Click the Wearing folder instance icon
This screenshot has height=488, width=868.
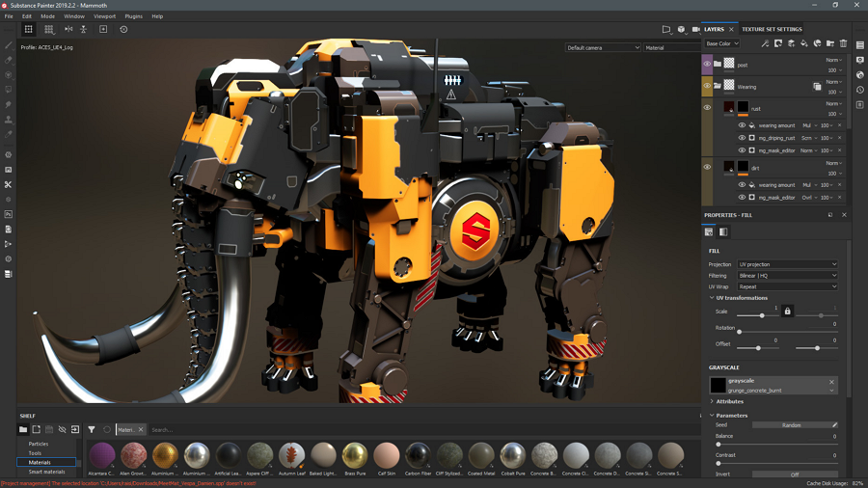point(817,86)
